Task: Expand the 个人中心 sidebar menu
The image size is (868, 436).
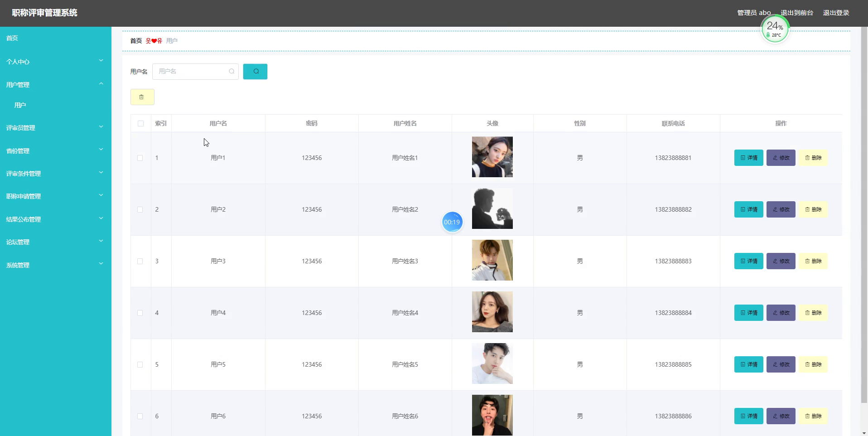Action: tap(55, 62)
